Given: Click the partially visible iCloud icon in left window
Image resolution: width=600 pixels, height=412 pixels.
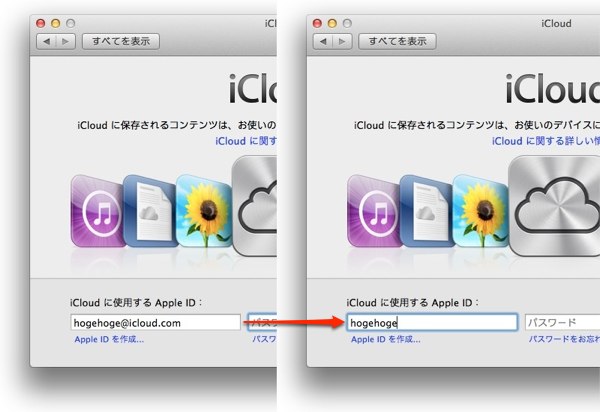Looking at the screenshot, I should click(x=254, y=206).
